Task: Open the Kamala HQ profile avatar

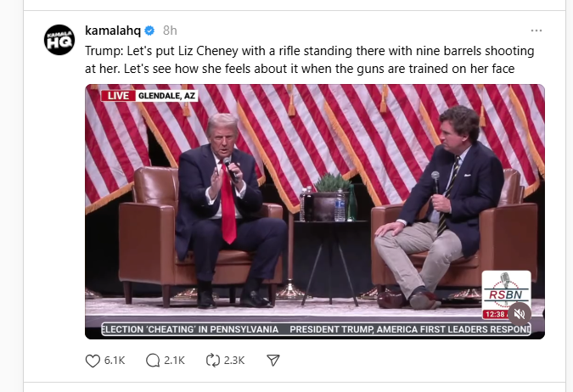Action: click(59, 41)
